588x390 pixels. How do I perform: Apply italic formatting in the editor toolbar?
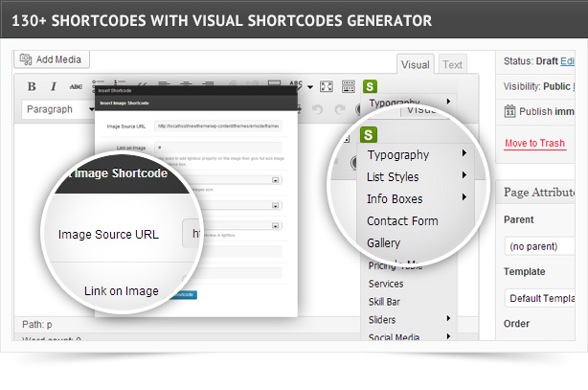tap(54, 86)
